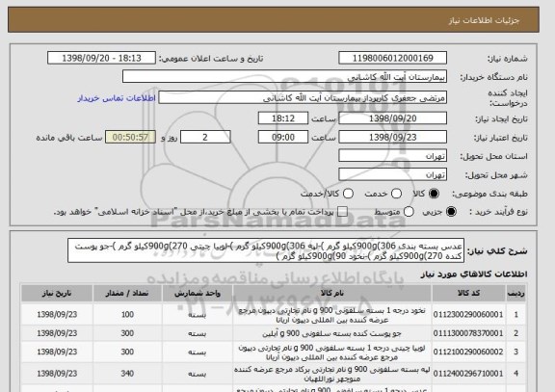The width and height of the screenshot is (555, 392).
Task: Click the اطلاعات کالاهای مورد نیاز section heading
Action: coord(474,274)
